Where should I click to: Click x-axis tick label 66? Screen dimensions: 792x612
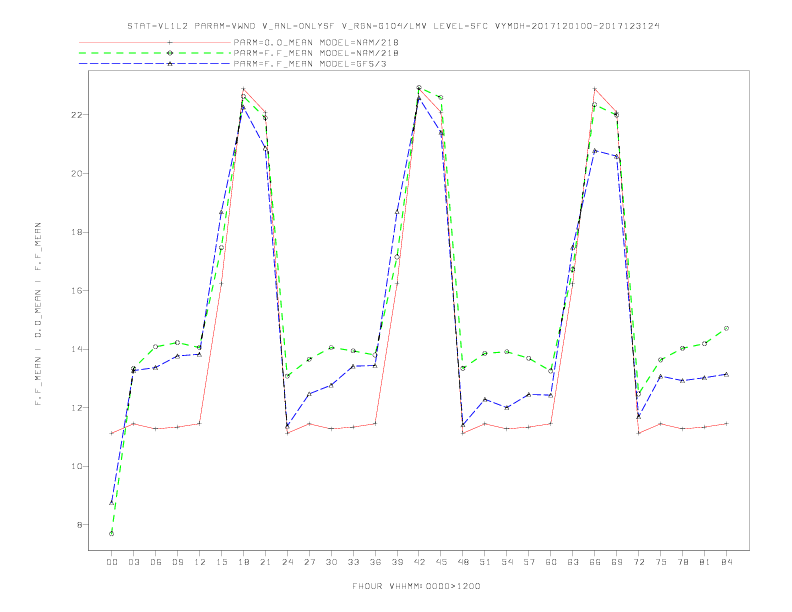tap(595, 562)
